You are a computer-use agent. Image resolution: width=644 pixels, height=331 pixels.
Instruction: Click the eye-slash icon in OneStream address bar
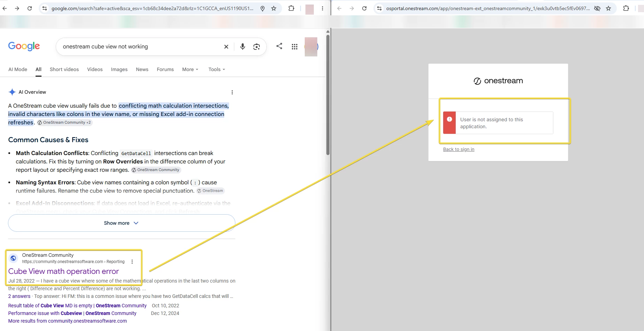tap(597, 8)
